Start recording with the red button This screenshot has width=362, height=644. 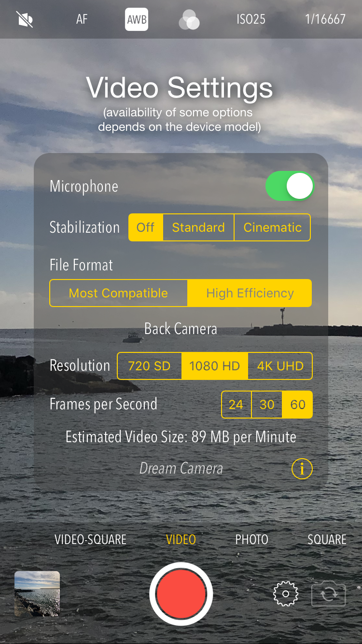pyautogui.click(x=181, y=594)
